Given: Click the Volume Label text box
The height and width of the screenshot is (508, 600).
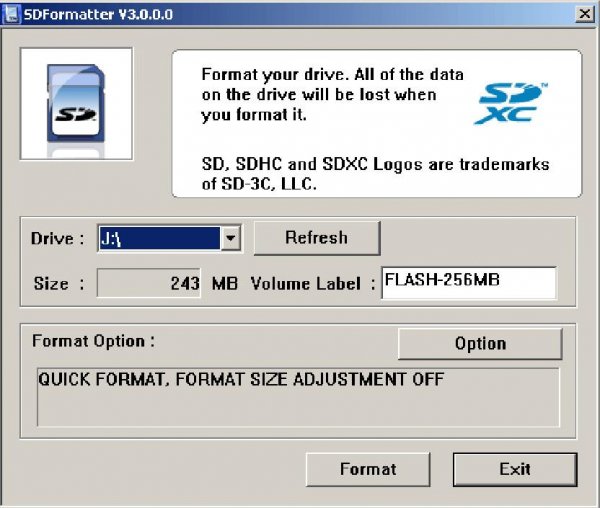Looking at the screenshot, I should [x=469, y=283].
